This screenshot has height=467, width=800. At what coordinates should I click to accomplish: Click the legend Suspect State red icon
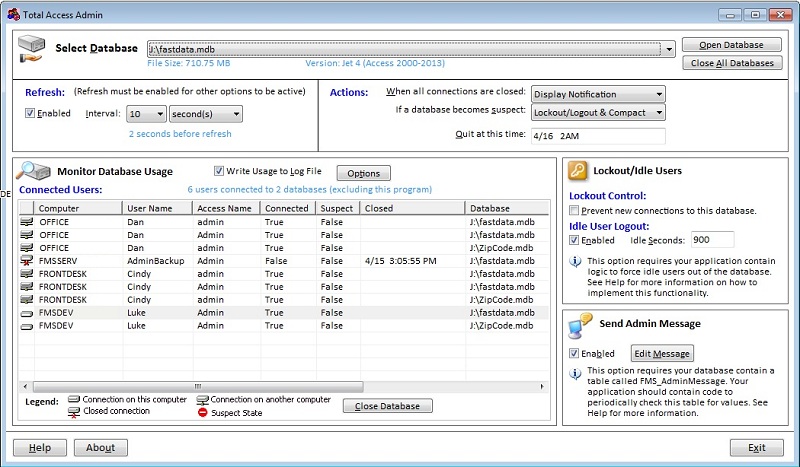pos(203,412)
